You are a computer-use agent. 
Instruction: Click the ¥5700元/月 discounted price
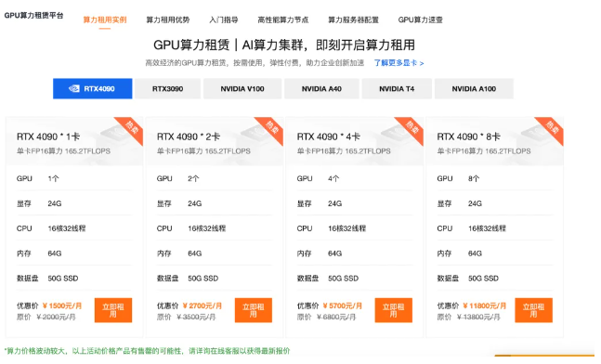pyautogui.click(x=342, y=305)
